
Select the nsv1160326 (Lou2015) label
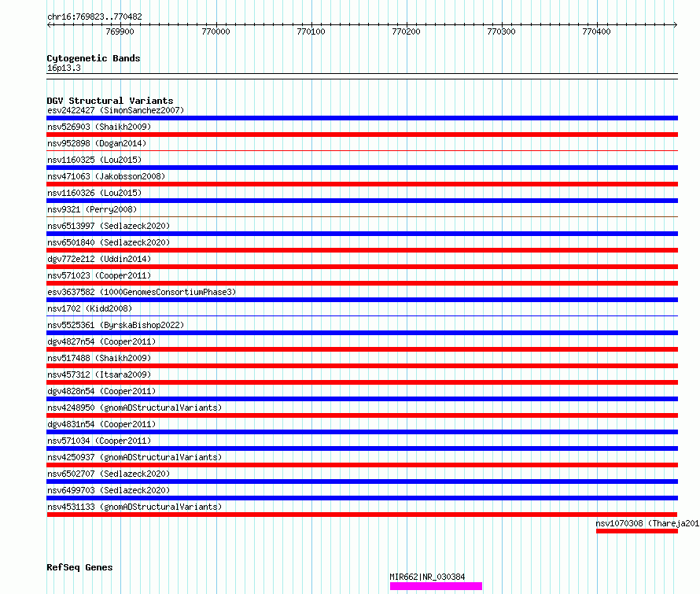coord(94,193)
